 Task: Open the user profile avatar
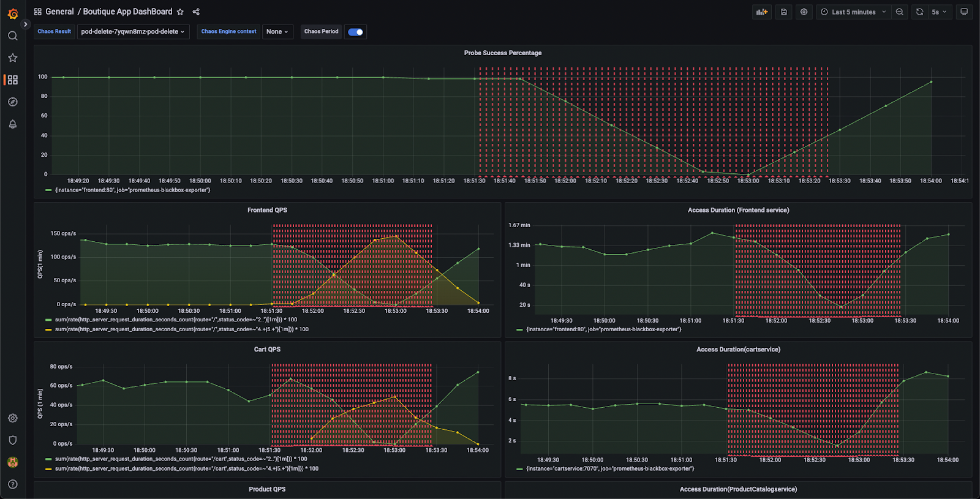coord(12,462)
